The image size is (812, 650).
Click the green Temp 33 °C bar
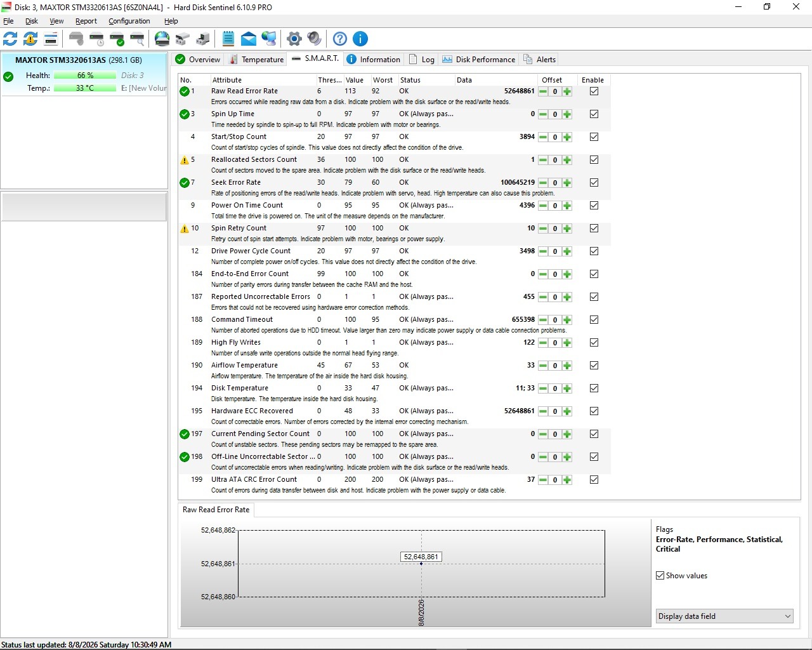point(85,88)
